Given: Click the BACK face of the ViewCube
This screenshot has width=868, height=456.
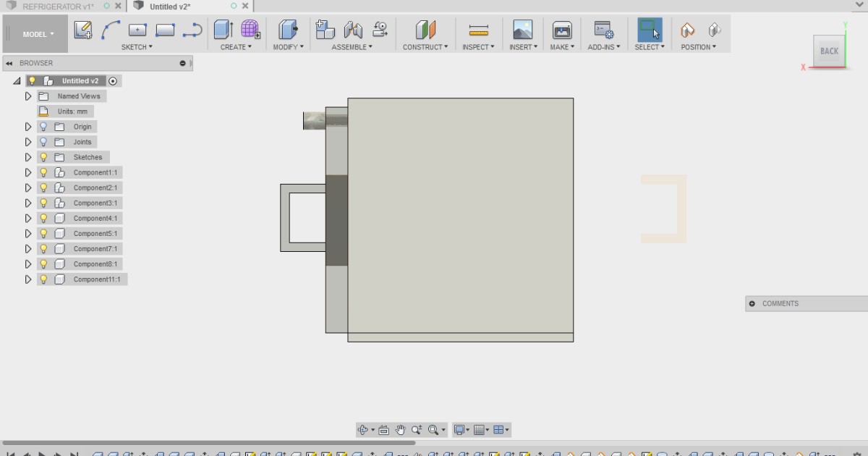Looking at the screenshot, I should click(829, 51).
